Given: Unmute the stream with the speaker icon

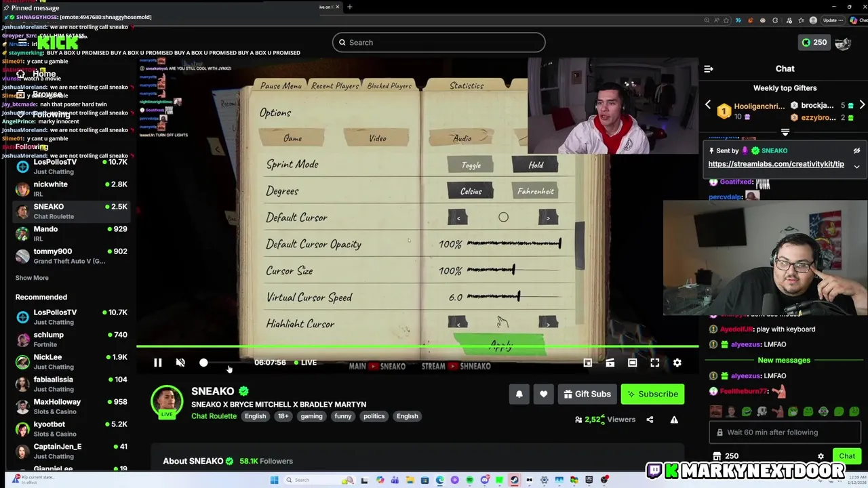Looking at the screenshot, I should tap(180, 363).
